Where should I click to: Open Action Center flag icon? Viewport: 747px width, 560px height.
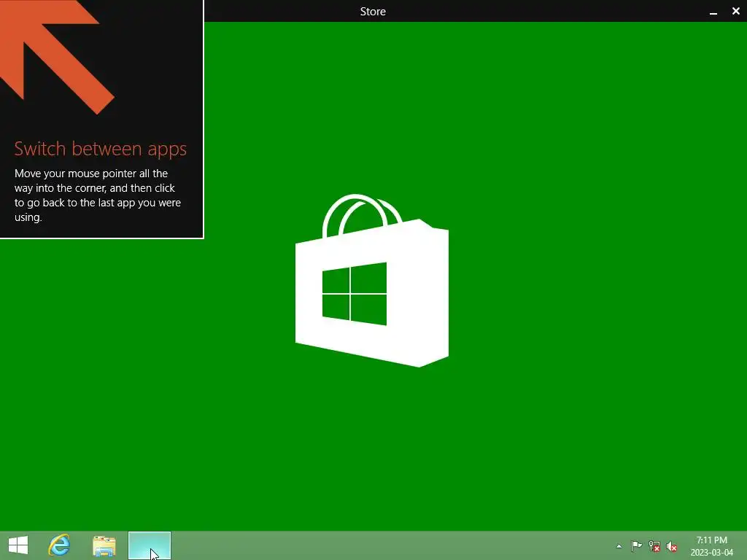pyautogui.click(x=636, y=546)
